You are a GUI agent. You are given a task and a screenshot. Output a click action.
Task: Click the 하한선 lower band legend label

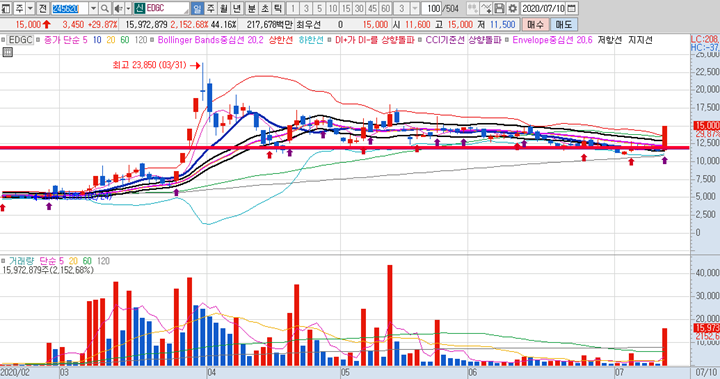[x=311, y=40]
